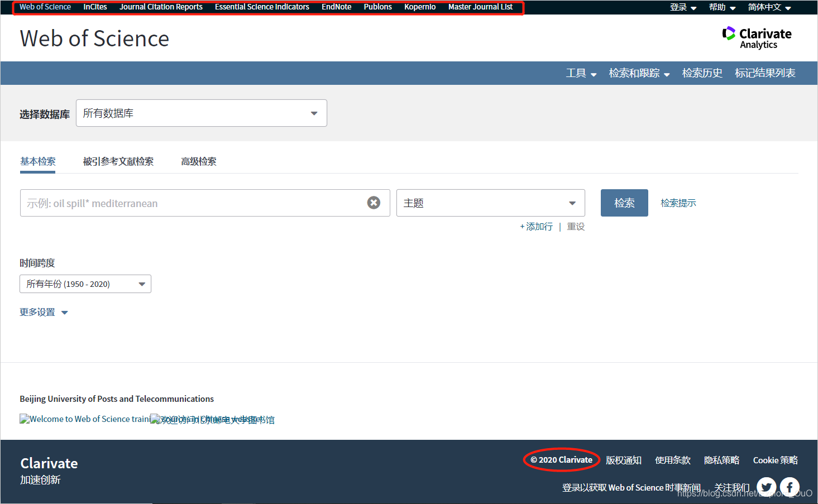Open Kopernio link

420,7
